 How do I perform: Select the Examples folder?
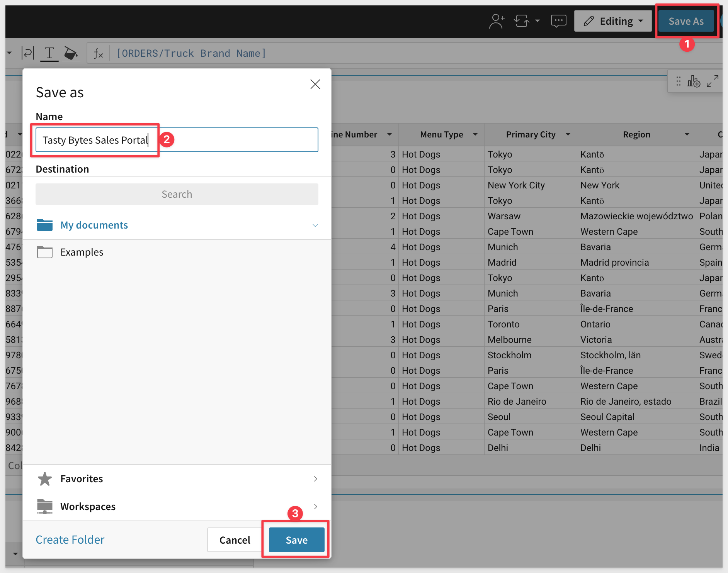[82, 252]
